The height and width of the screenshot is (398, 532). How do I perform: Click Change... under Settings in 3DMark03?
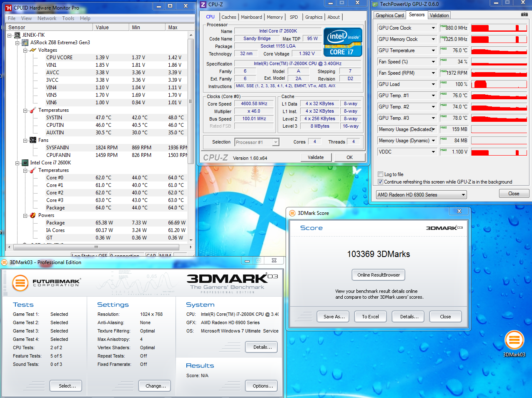pos(155,386)
